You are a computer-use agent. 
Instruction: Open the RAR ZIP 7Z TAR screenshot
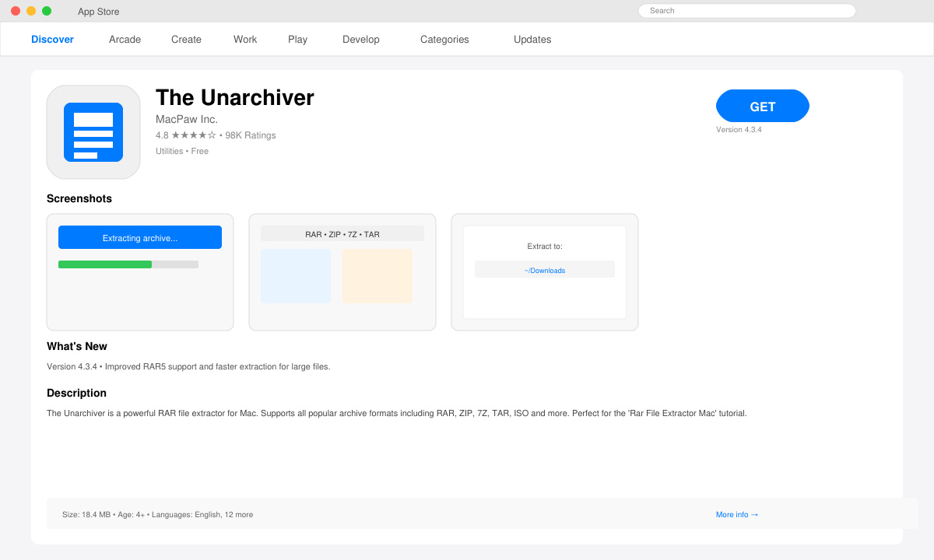coord(342,272)
